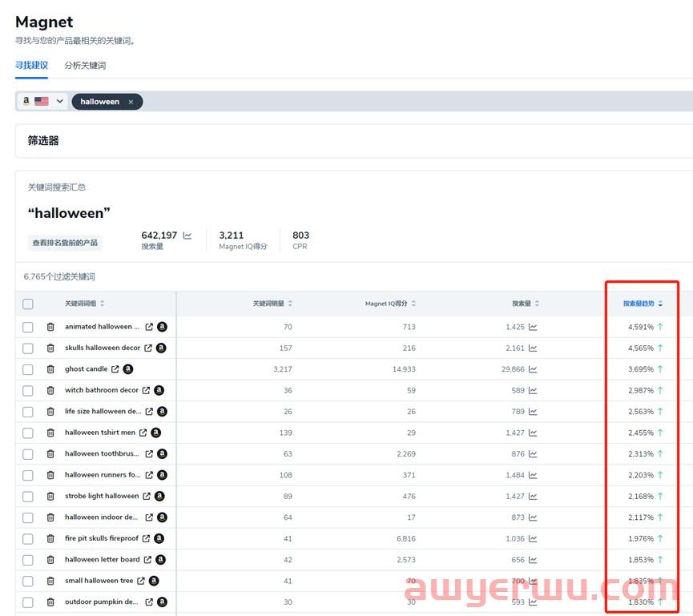Viewport: 693px width, 616px height.
Task: Delete the skulls halloween decor row
Action: (x=50, y=348)
